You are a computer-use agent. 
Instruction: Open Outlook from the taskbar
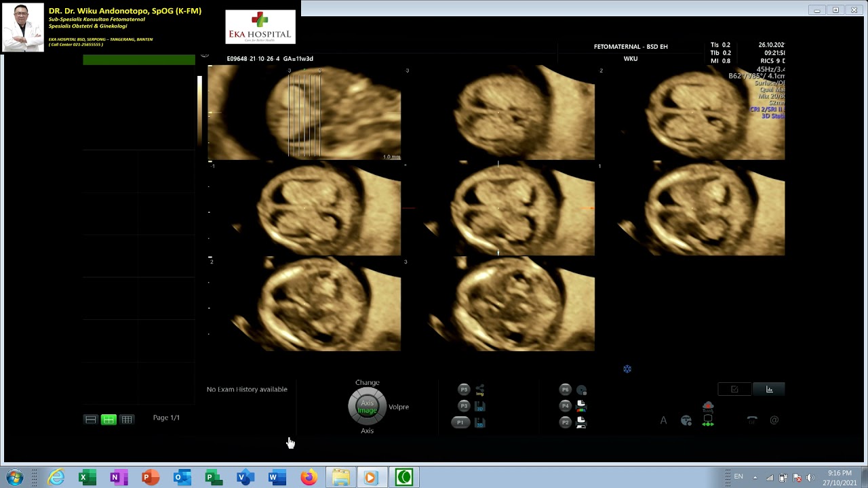tap(182, 478)
